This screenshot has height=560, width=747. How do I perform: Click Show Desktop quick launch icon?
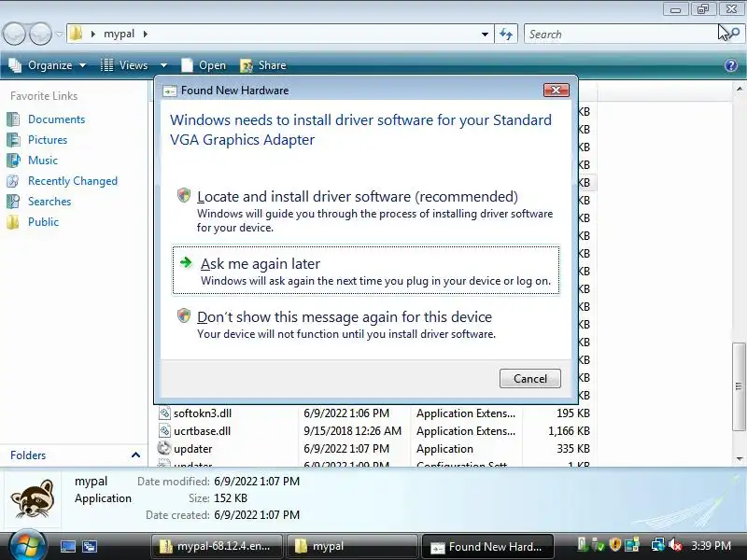[67, 546]
